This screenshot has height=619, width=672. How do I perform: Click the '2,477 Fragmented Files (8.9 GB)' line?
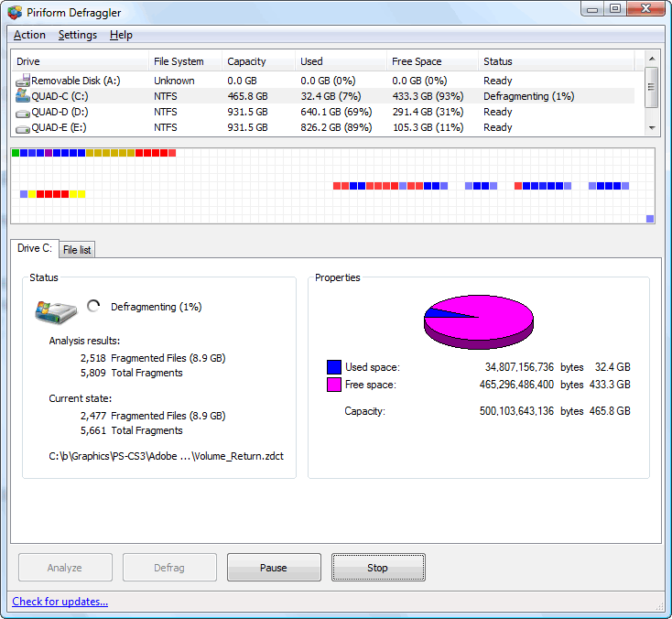153,416
